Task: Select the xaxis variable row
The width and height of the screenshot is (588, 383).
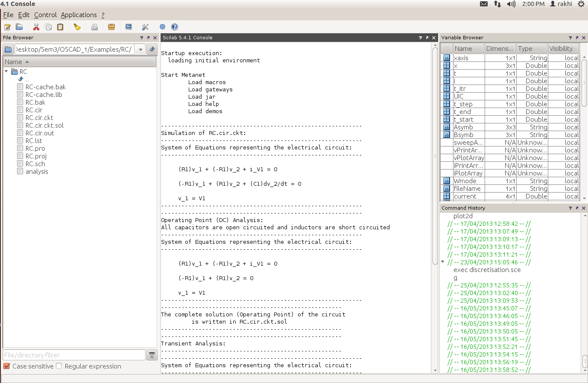Action: point(510,58)
